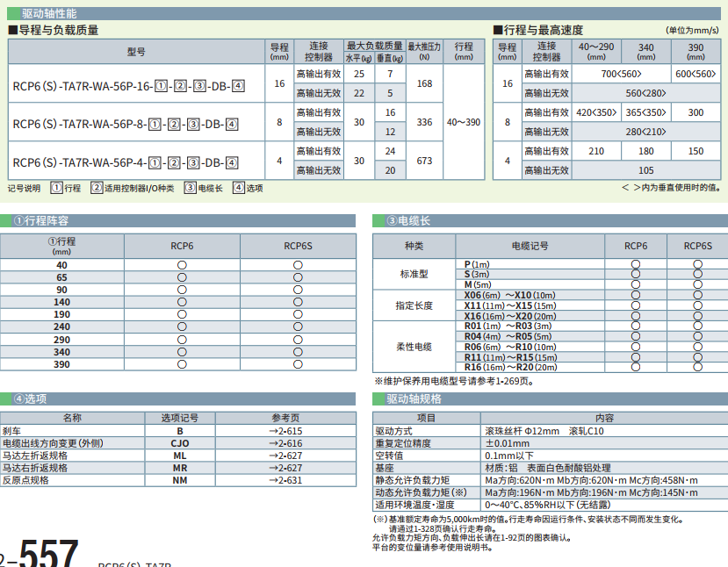This screenshot has height=567, width=728.
Task: Click the R01(1m)~R03(3m) cable code
Action: coord(508,327)
